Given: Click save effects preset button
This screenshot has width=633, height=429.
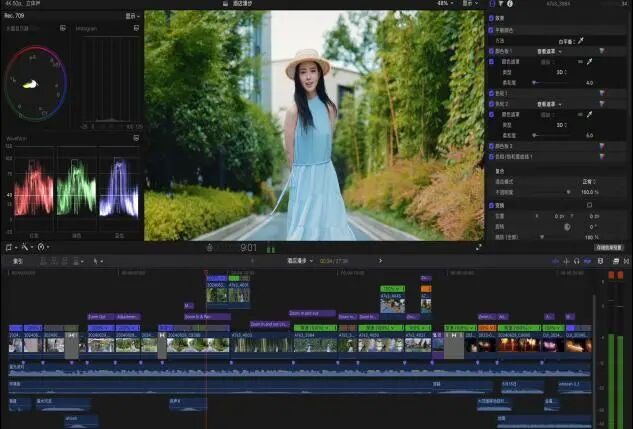Looking at the screenshot, I should pyautogui.click(x=609, y=247).
